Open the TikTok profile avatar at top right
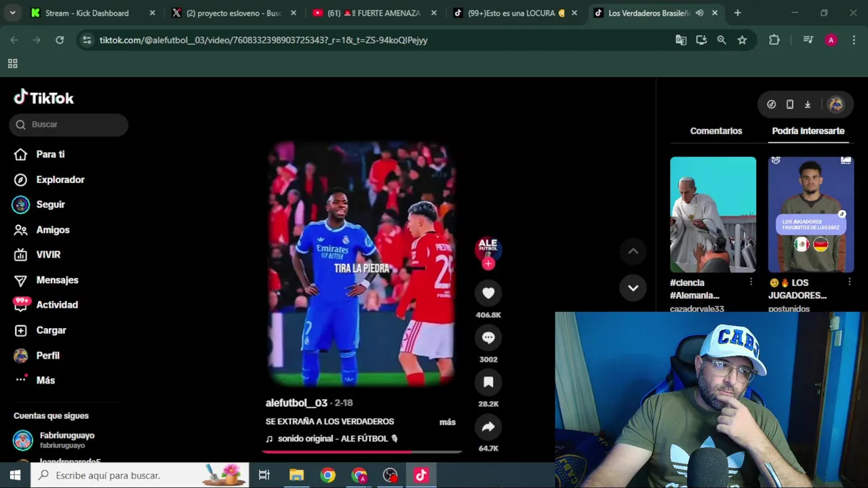Viewport: 868px width, 488px height. coord(835,104)
